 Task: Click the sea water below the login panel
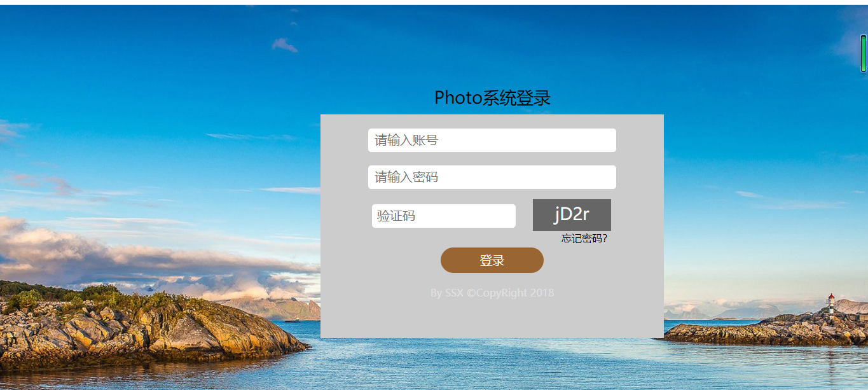pyautogui.click(x=492, y=363)
